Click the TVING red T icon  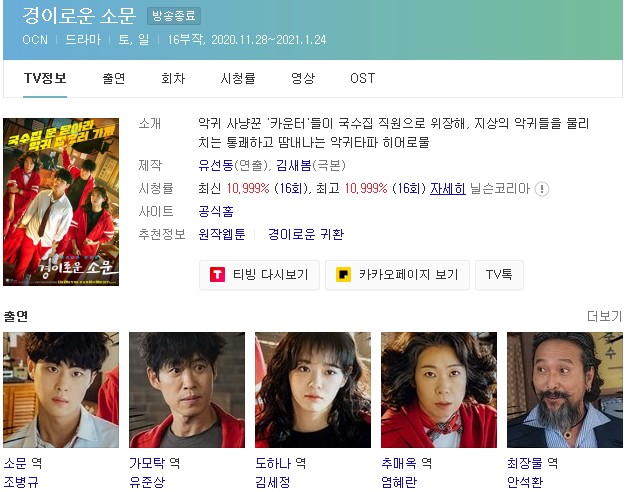pyautogui.click(x=217, y=275)
